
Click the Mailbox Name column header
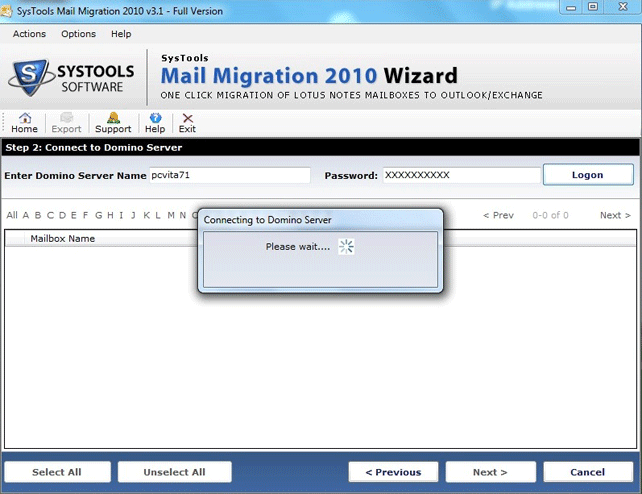63,239
